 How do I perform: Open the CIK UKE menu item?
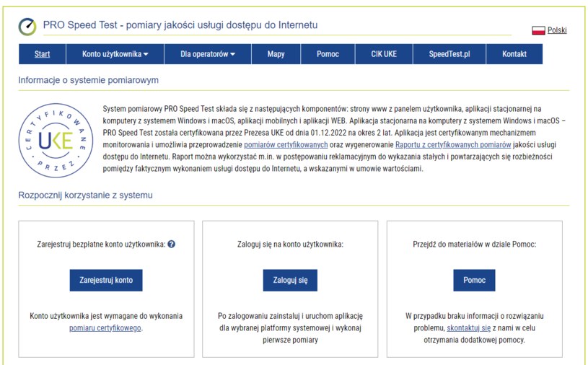pos(384,54)
